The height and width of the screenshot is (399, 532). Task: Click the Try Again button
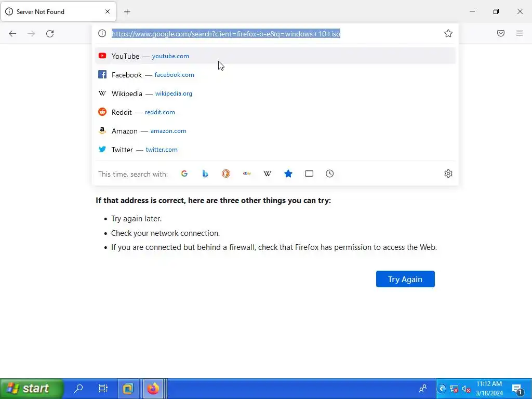[x=405, y=279]
